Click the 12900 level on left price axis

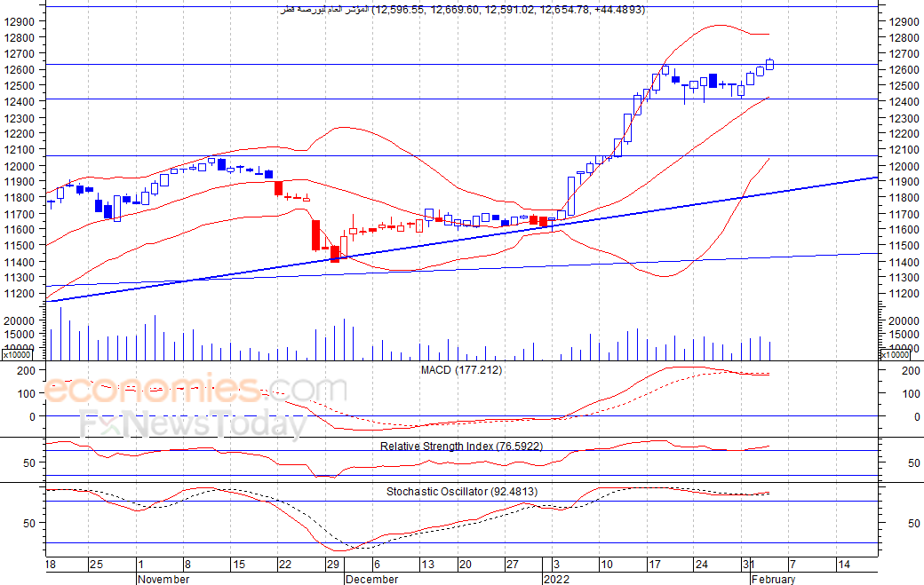click(x=19, y=22)
